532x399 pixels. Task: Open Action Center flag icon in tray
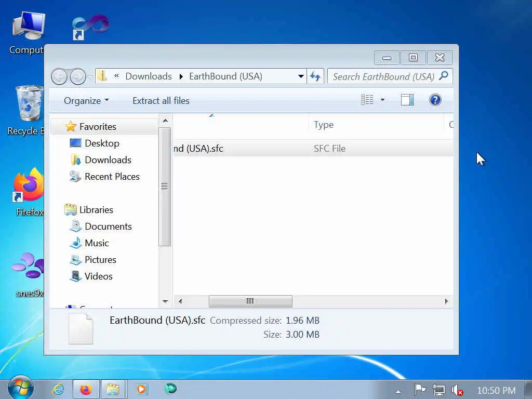(420, 390)
